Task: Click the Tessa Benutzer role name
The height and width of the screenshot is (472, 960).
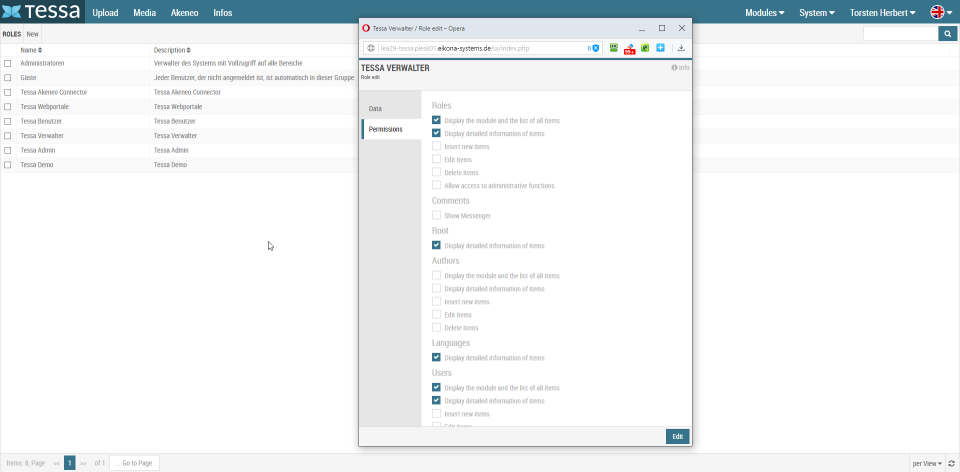Action: (41, 121)
